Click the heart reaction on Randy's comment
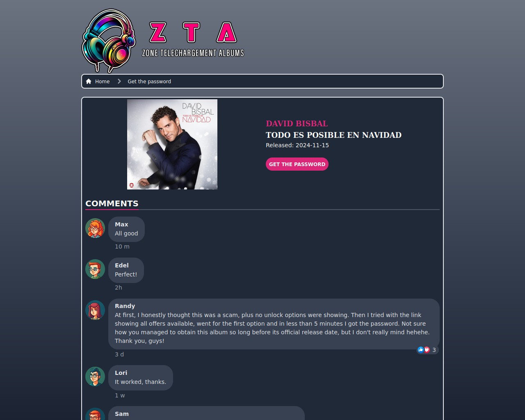This screenshot has width=525, height=420. point(427,350)
